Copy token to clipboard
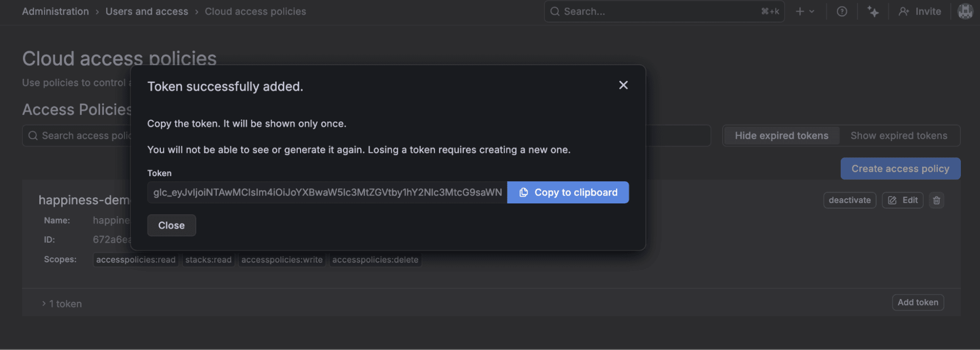The width and height of the screenshot is (980, 350). (x=568, y=192)
